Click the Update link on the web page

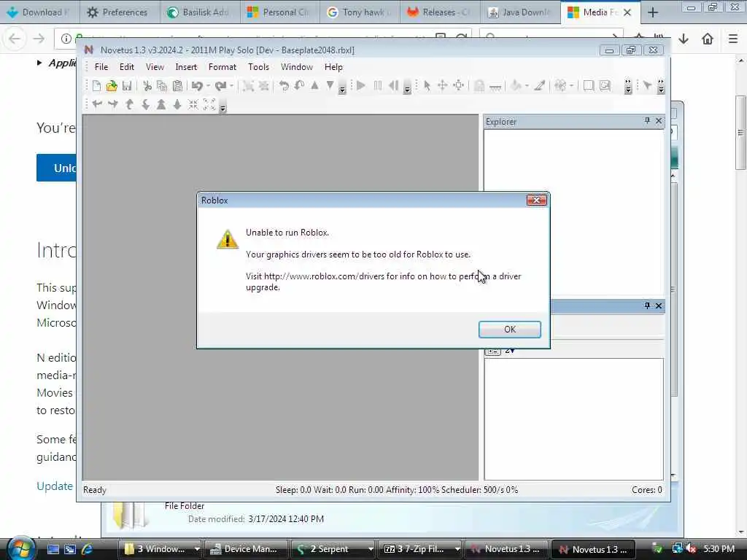click(55, 486)
